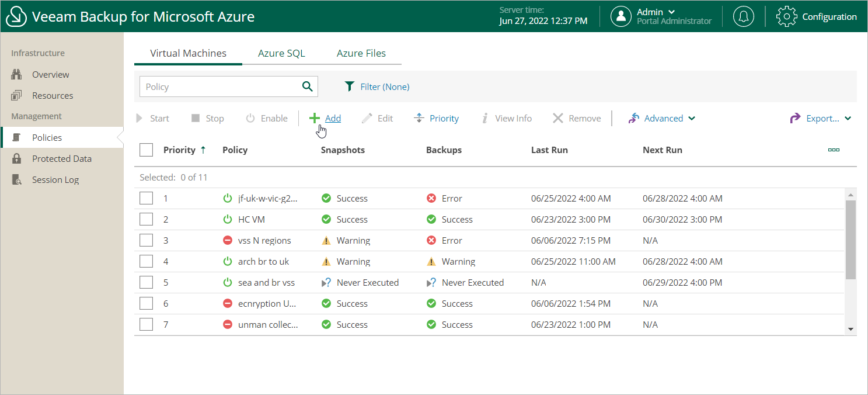This screenshot has width=868, height=395.
Task: Open the Admin user dropdown
Action: (656, 12)
